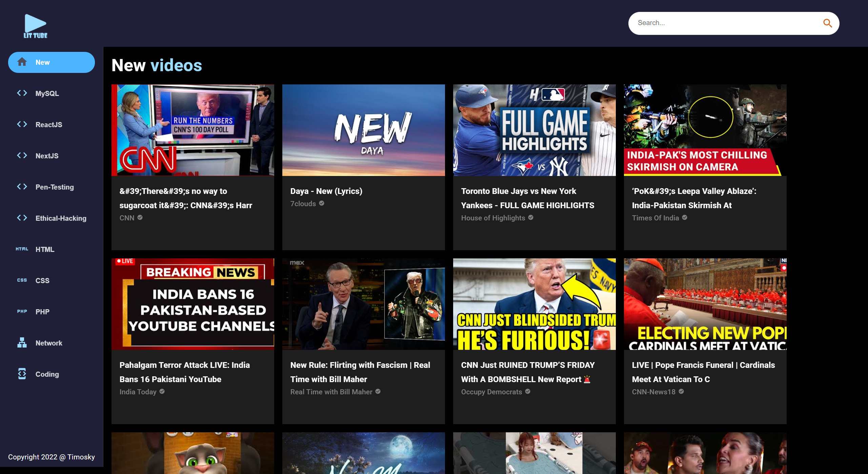Viewport: 868px width, 474px height.
Task: Click verified badge next to CNN-News18
Action: pyautogui.click(x=681, y=392)
